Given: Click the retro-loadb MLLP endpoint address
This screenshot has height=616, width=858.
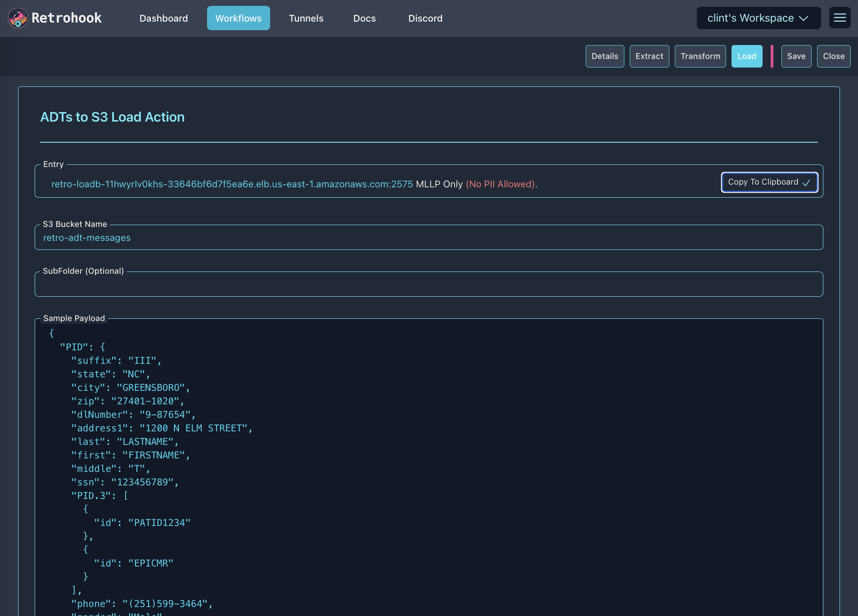Looking at the screenshot, I should click(232, 184).
